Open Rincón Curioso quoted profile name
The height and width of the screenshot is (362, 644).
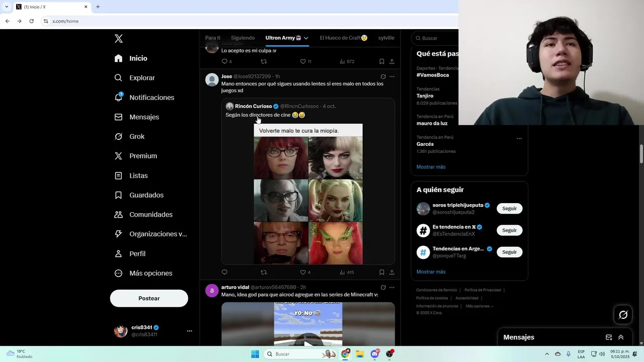click(x=254, y=106)
